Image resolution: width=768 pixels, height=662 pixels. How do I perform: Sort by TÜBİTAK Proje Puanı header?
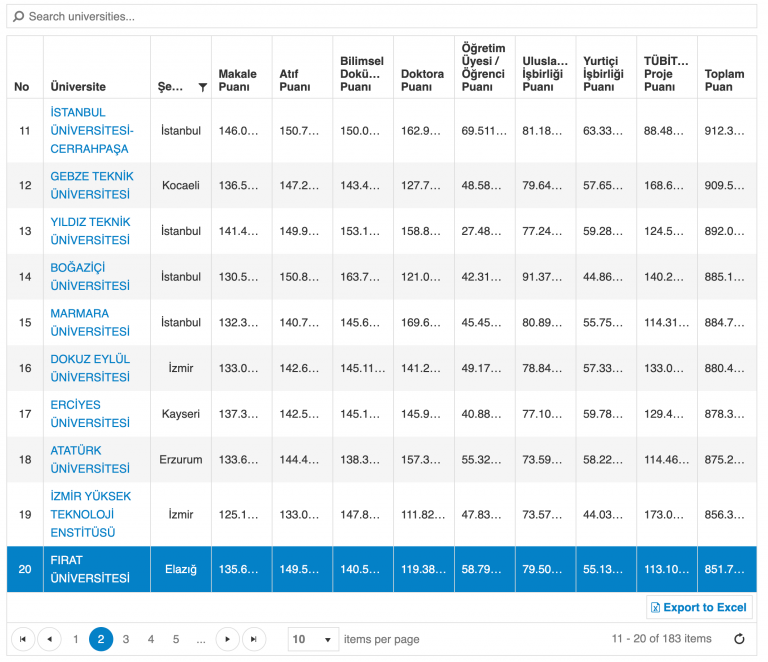pos(667,67)
